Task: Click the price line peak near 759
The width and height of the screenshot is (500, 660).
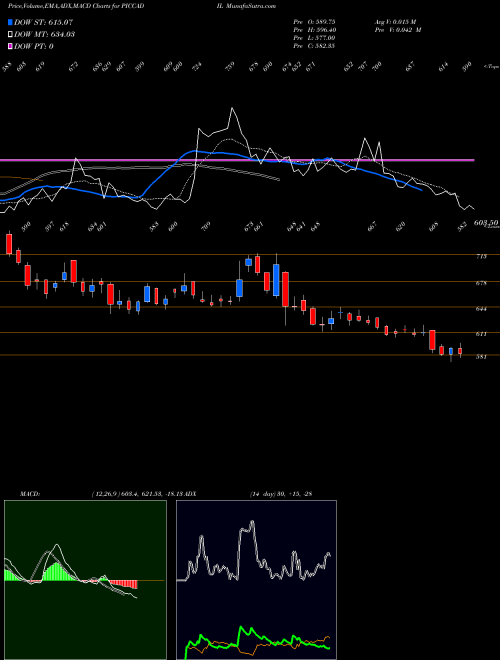Action: tap(232, 109)
